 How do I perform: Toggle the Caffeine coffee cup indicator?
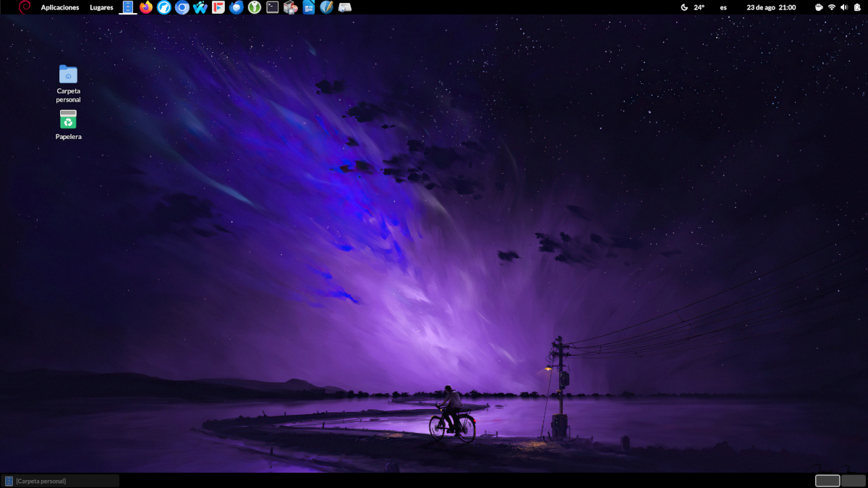coord(819,7)
